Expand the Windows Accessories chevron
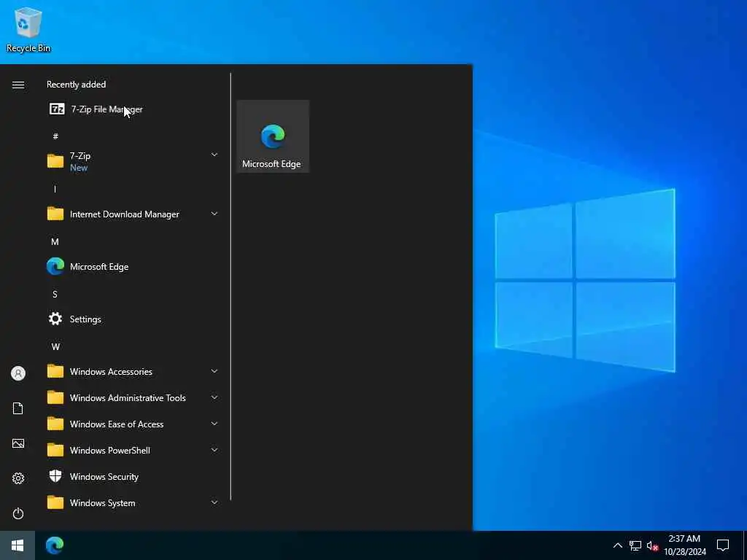Viewport: 747px width, 560px height. 214,371
